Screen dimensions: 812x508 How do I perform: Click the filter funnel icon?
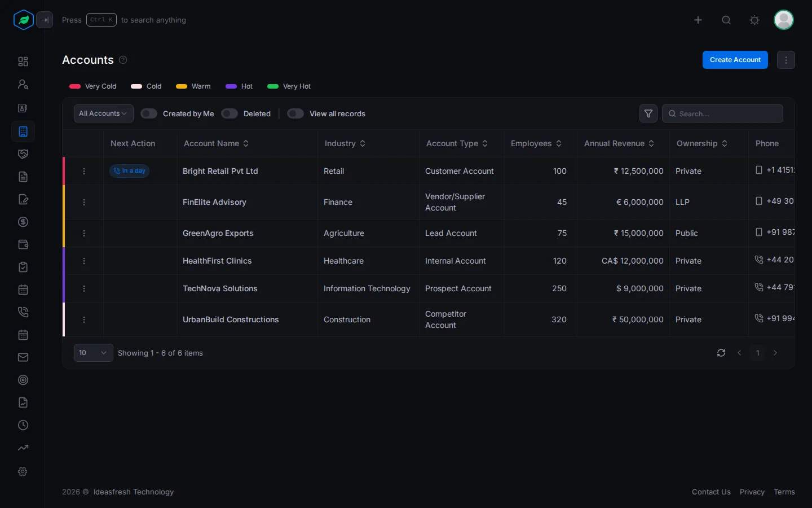pyautogui.click(x=648, y=113)
